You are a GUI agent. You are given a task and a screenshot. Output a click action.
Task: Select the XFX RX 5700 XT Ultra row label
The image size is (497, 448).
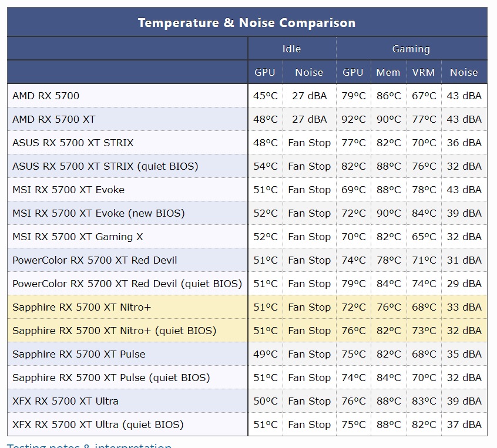pyautogui.click(x=65, y=401)
